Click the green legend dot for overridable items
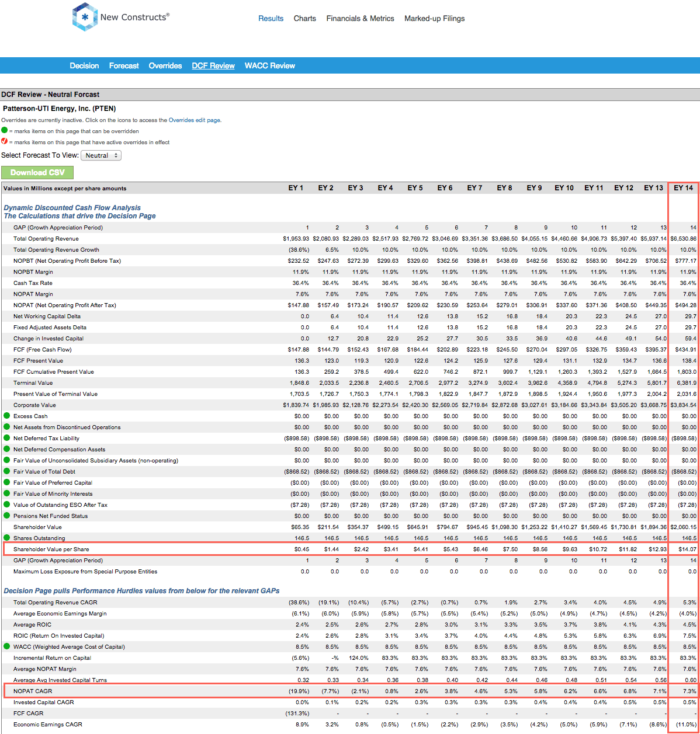Viewport: 700px width, 734px height. [5, 131]
